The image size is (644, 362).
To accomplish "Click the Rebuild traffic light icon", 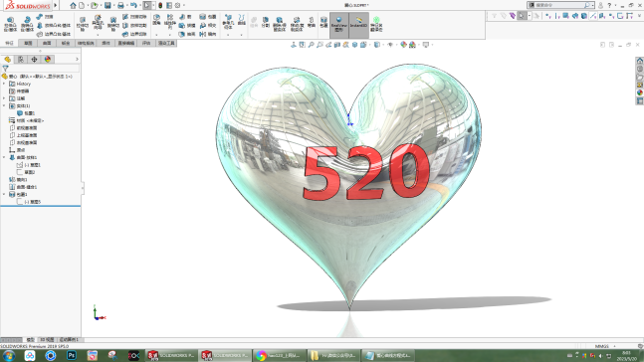I will [160, 5].
